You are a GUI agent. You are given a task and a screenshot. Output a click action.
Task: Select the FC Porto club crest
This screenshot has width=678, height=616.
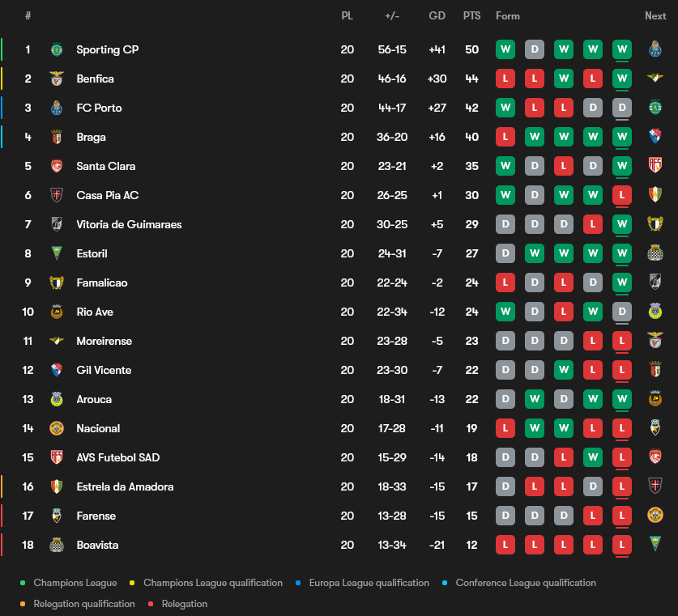[56, 108]
